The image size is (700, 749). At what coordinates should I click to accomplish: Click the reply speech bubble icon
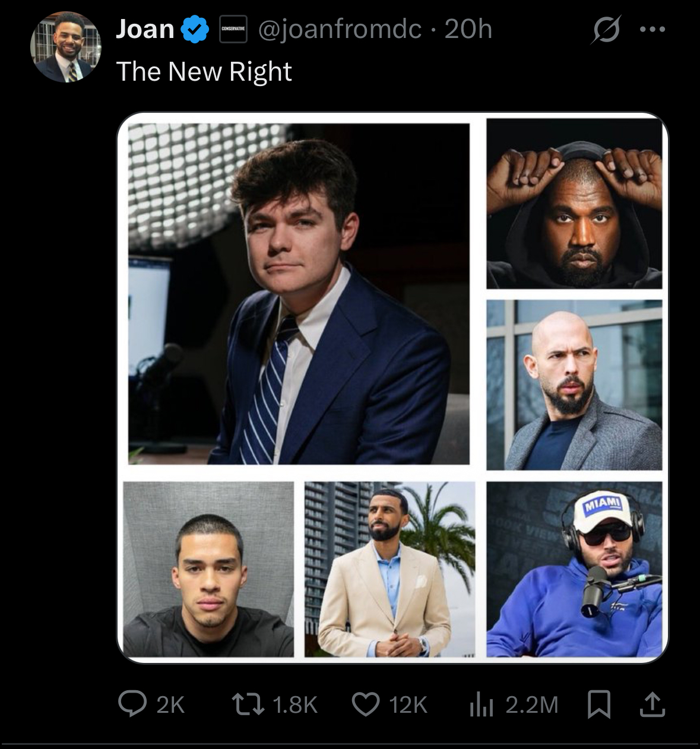132,704
